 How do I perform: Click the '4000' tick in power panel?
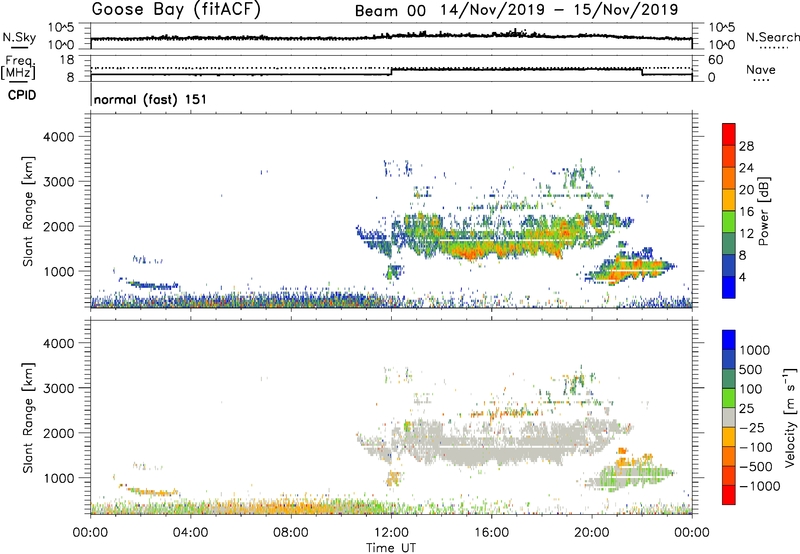[59, 137]
